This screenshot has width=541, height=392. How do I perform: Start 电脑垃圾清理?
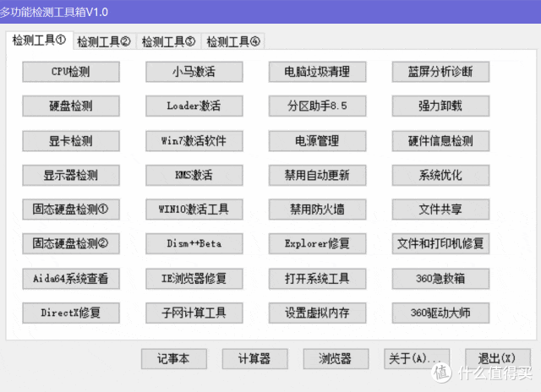tap(318, 72)
